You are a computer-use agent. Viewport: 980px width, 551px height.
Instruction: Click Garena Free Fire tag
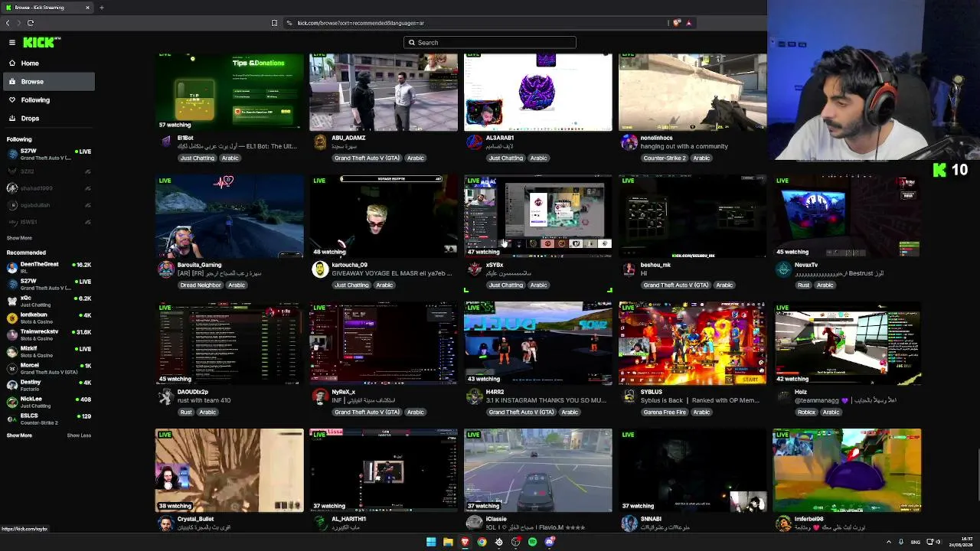(665, 412)
